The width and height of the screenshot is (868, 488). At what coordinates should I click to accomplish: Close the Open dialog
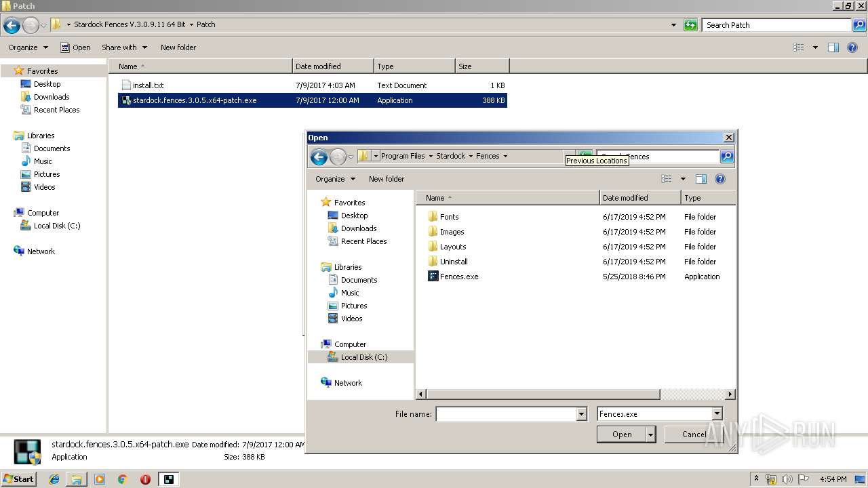[729, 137]
